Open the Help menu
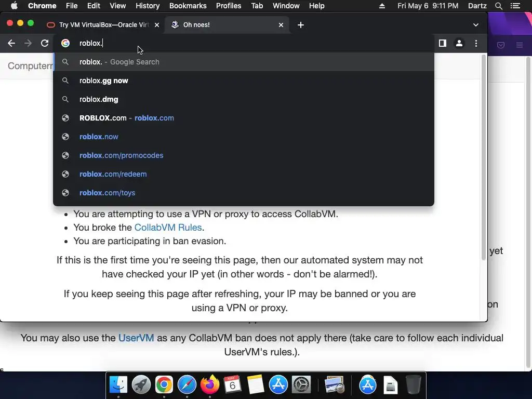 (x=316, y=6)
